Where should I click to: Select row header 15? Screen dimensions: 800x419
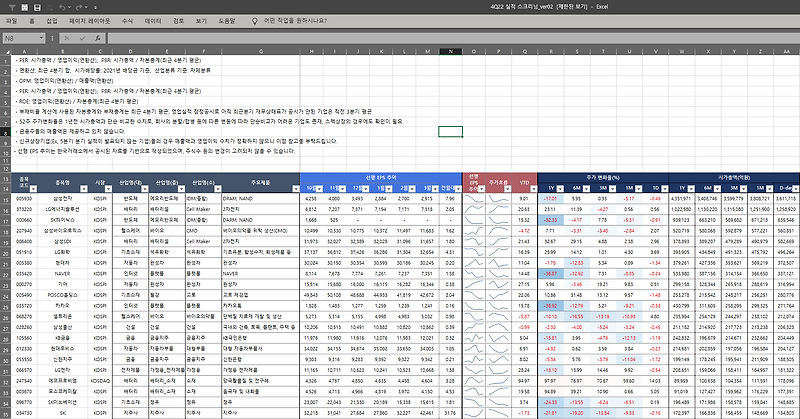(6, 199)
